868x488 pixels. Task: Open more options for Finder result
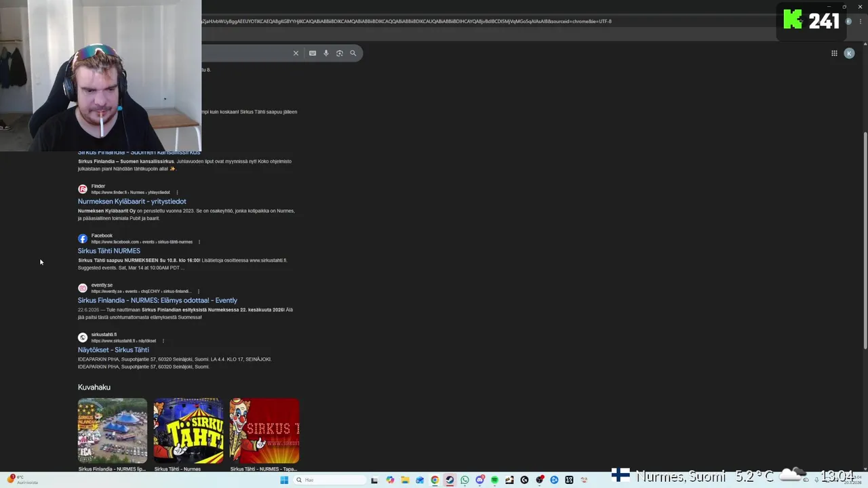177,192
